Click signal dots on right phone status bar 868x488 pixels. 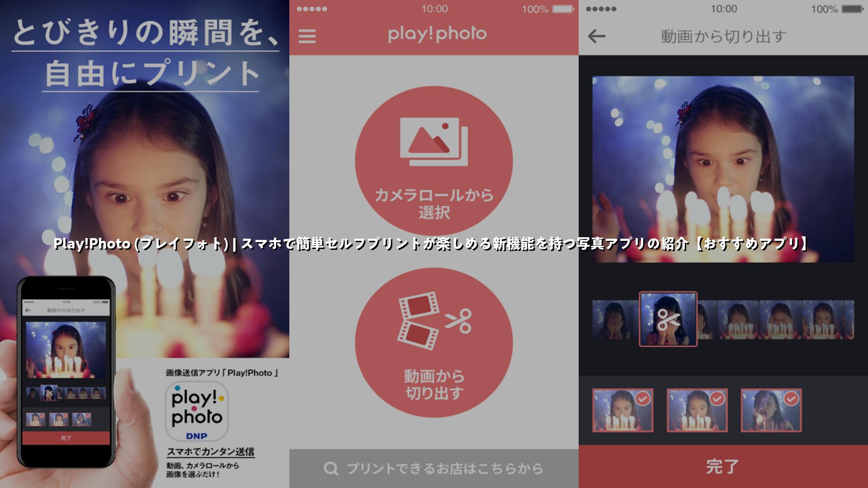click(x=601, y=9)
